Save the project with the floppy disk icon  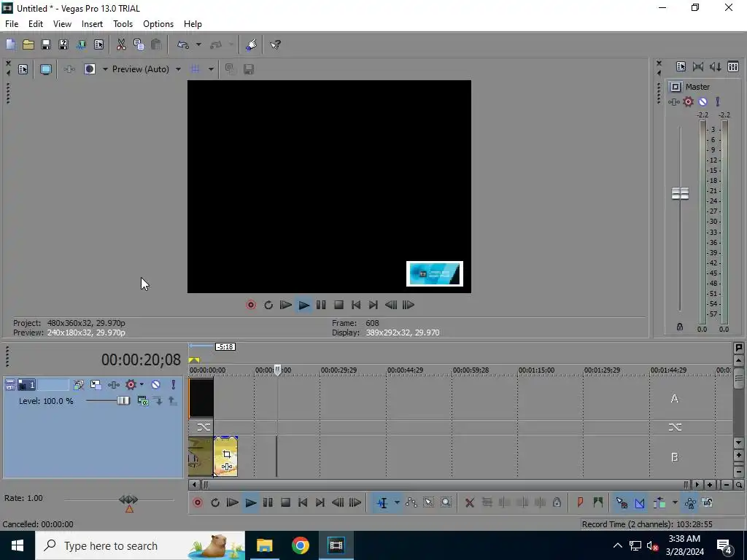point(46,44)
